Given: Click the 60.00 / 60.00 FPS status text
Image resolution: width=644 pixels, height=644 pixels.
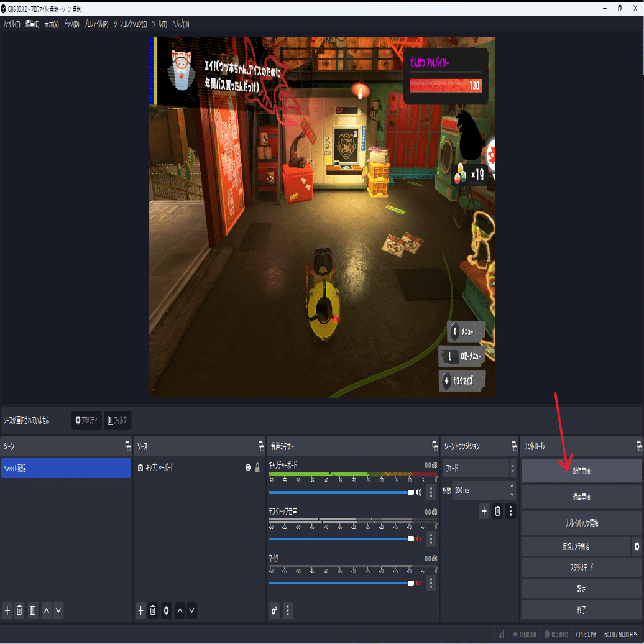Looking at the screenshot, I should click(620, 634).
